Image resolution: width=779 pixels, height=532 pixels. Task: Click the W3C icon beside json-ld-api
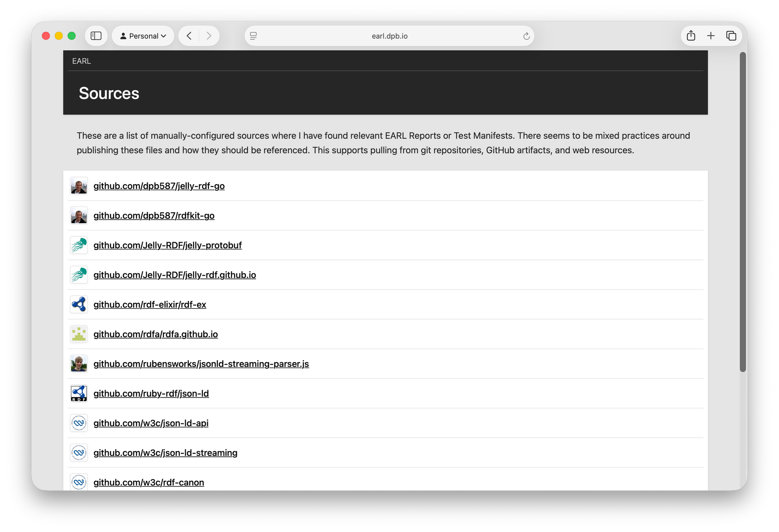coord(79,423)
